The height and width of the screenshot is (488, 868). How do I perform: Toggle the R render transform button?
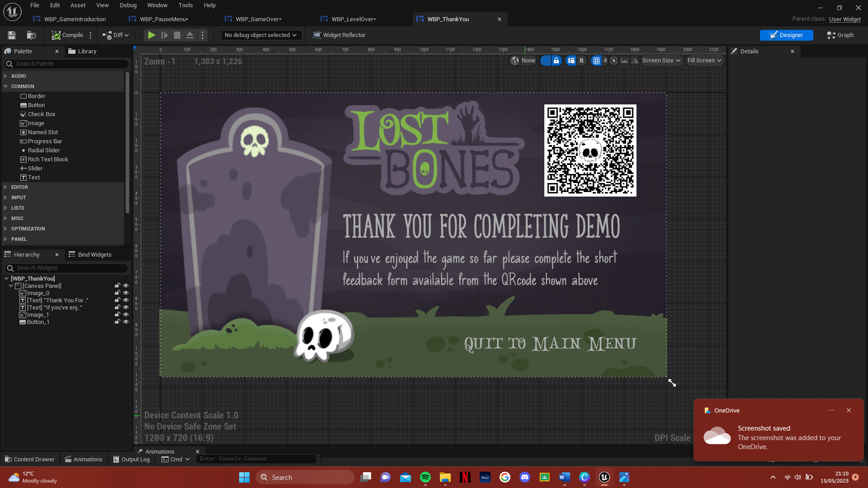coord(581,60)
